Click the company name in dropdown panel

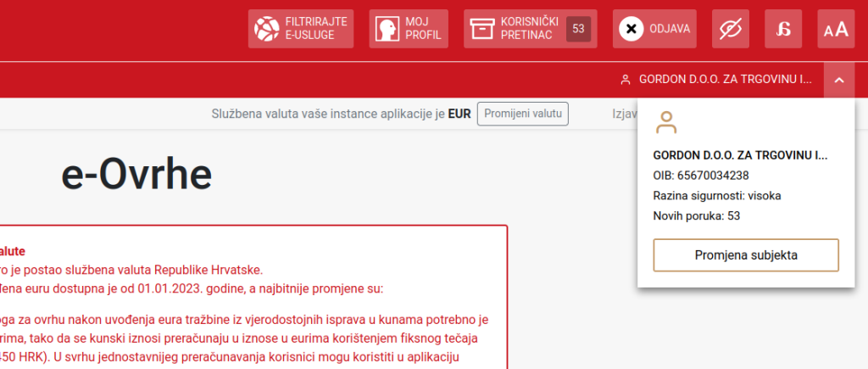coord(739,155)
